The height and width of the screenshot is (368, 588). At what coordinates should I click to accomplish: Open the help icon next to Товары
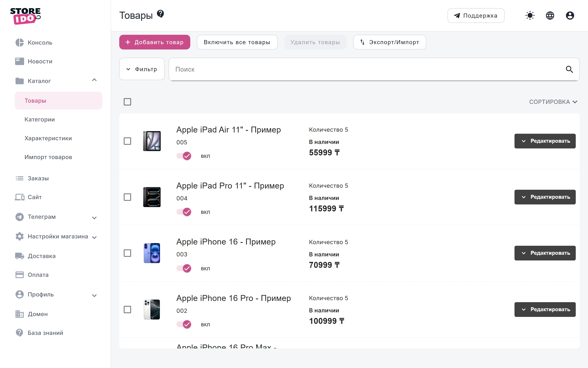[x=160, y=14]
